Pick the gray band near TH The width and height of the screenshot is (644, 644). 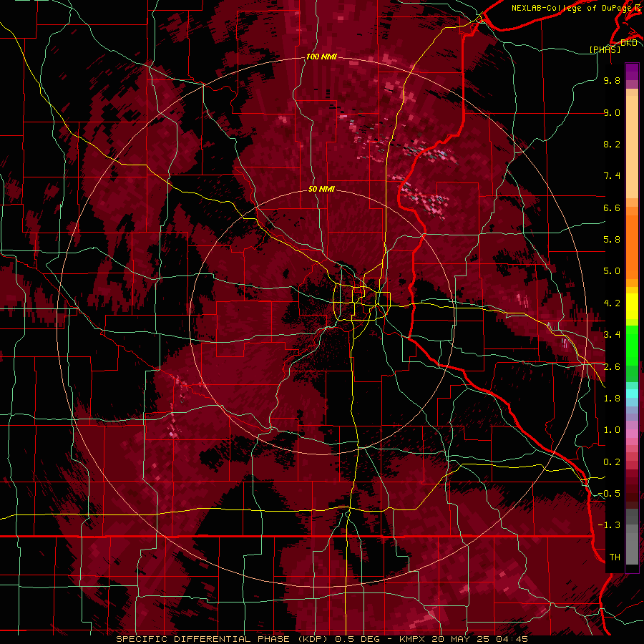[x=632, y=545]
